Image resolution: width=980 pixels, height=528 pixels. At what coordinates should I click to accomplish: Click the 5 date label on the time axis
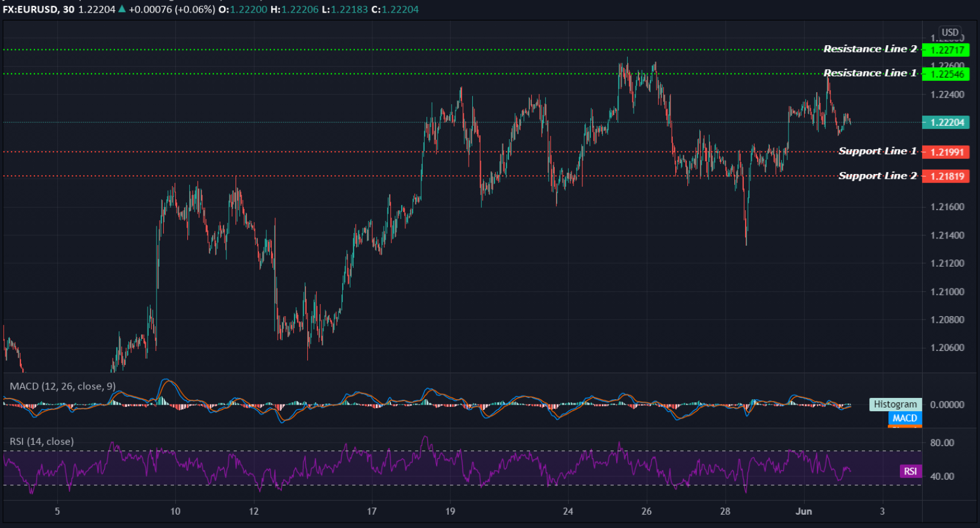tap(57, 511)
